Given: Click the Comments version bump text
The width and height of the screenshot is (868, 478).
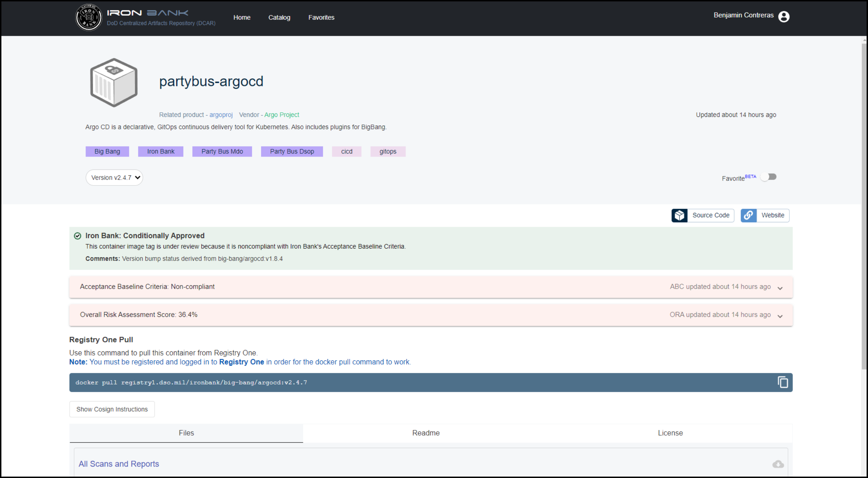Looking at the screenshot, I should [x=184, y=258].
